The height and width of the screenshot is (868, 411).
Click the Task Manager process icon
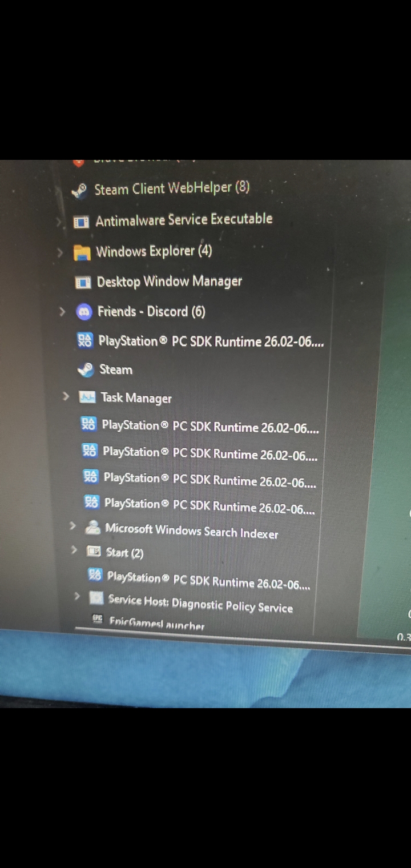pyautogui.click(x=87, y=397)
